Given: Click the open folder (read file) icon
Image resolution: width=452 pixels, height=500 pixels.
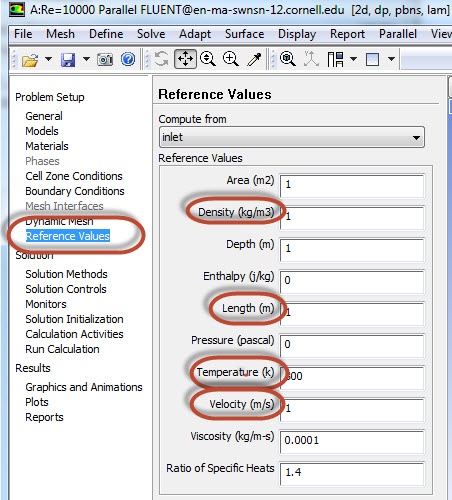Looking at the screenshot, I should 30,60.
